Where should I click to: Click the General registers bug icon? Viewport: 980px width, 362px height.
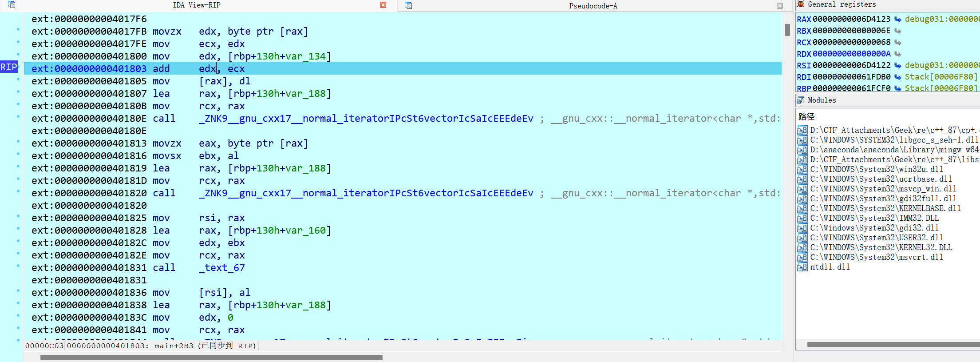[x=801, y=4]
